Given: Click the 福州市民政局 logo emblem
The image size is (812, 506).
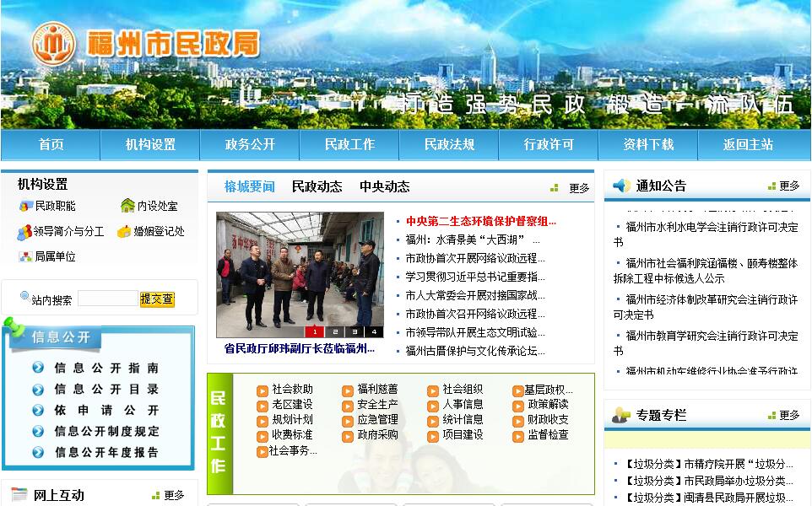Looking at the screenshot, I should [x=53, y=43].
